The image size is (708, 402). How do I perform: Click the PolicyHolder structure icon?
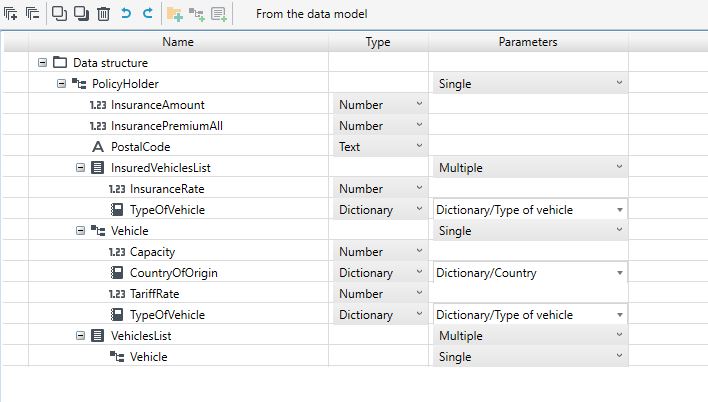click(79, 84)
